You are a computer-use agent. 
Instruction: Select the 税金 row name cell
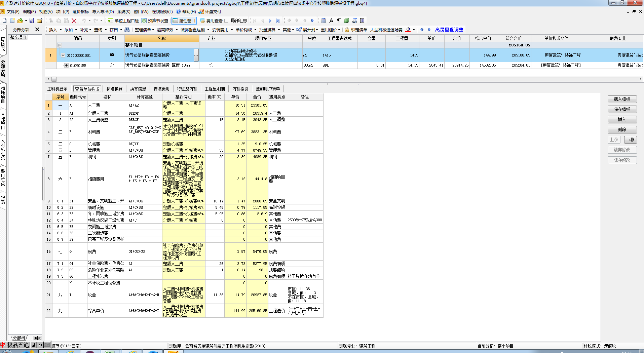coord(107,295)
